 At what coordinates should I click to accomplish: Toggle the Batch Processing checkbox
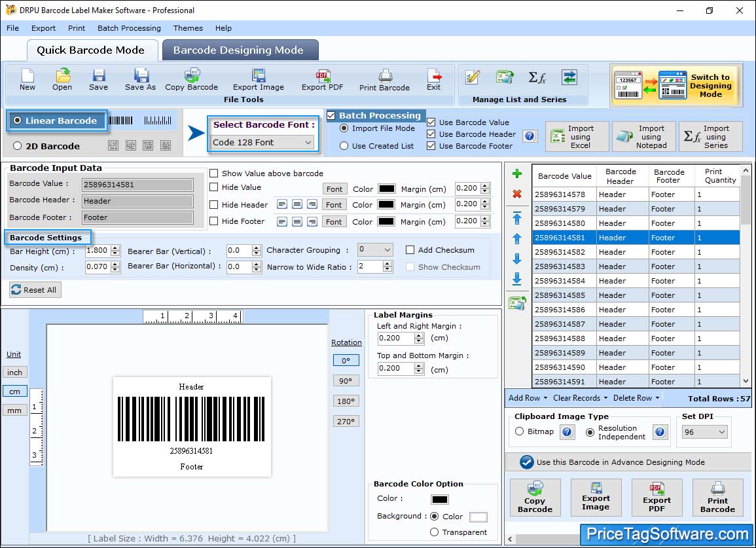click(331, 115)
